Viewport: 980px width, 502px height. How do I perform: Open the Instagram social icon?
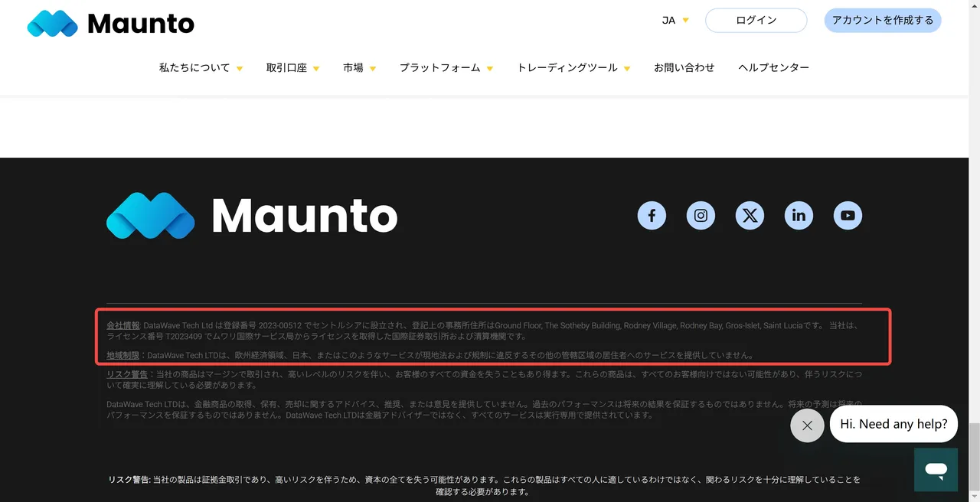coord(701,216)
